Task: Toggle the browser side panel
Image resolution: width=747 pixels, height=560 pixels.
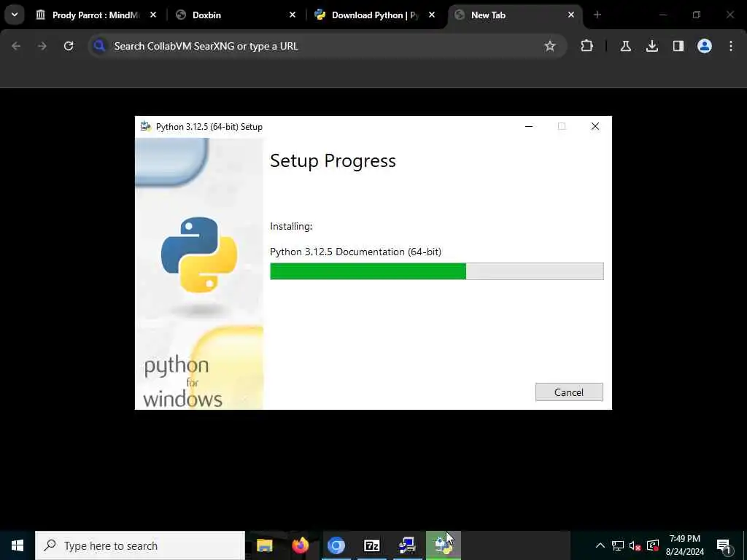Action: [678, 46]
